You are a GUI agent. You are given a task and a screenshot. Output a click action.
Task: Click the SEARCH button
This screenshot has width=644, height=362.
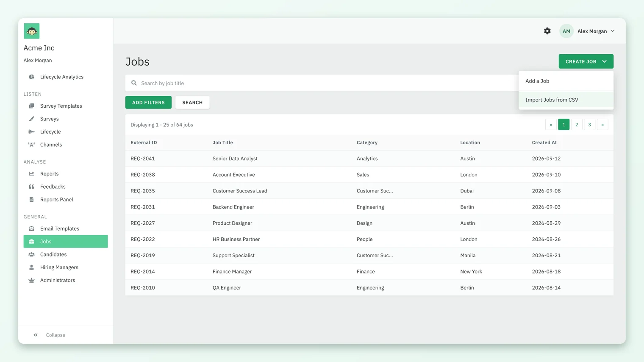tap(192, 102)
